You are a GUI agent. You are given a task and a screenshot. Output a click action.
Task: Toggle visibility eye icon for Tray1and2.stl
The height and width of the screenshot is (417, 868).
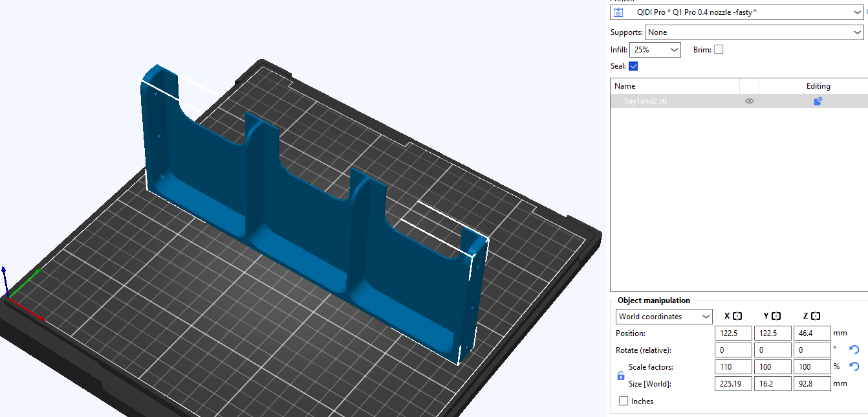coord(750,101)
